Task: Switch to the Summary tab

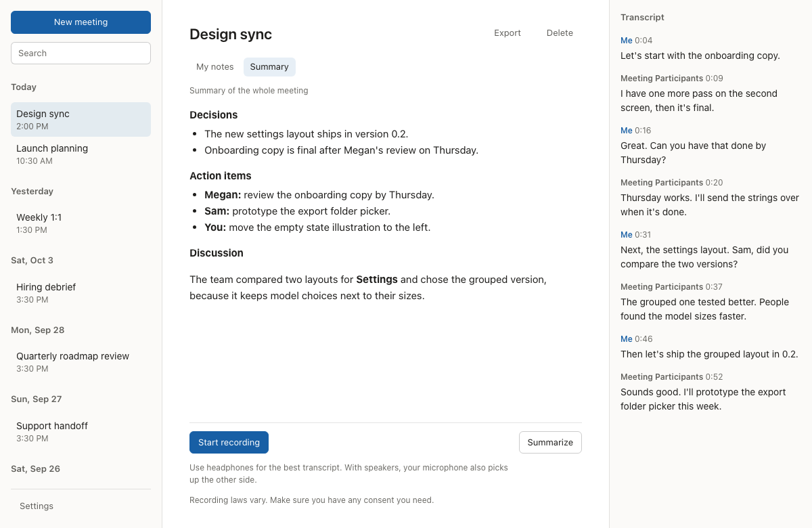Action: 269,67
